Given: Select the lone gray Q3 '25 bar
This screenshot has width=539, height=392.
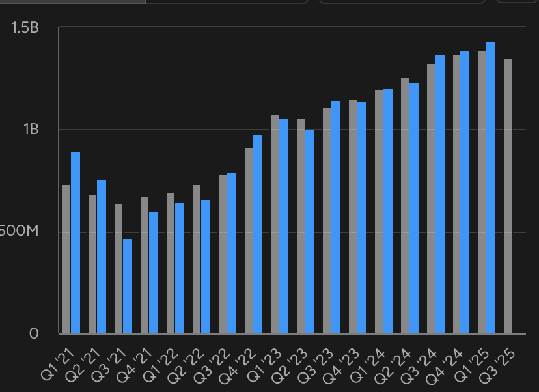Looking at the screenshot, I should 508,196.
